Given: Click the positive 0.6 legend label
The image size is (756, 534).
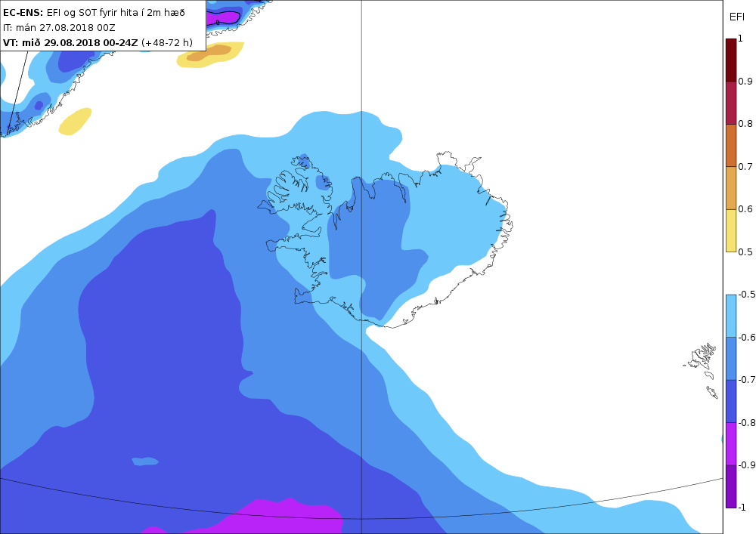Looking at the screenshot, I should point(745,209).
